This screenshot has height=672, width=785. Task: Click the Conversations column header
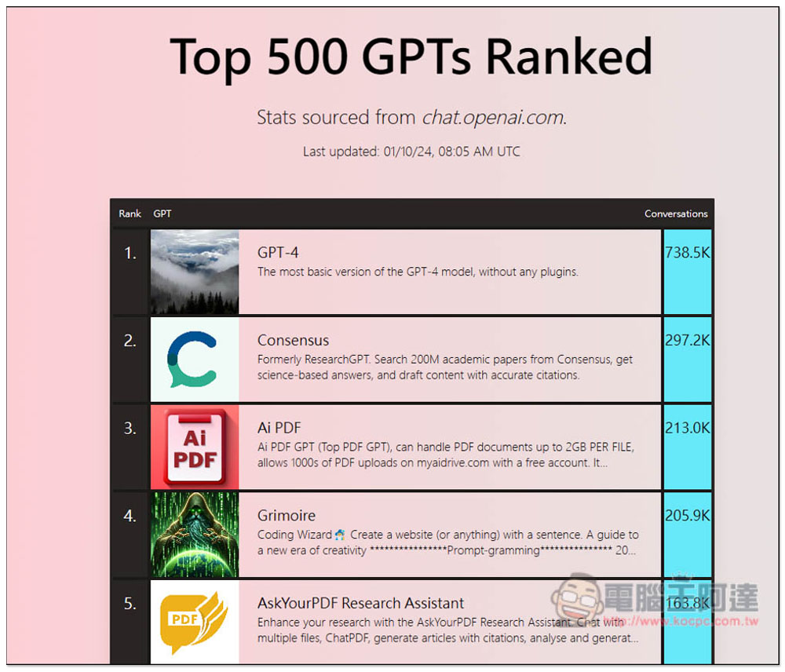676,214
